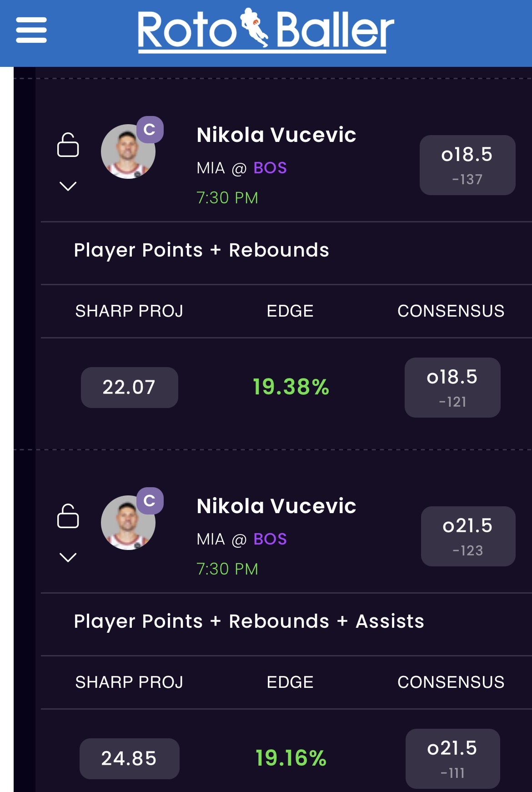Click Vucevic's headshot in the Points + Rebounds + Assists card
532x792 pixels.
(x=127, y=524)
